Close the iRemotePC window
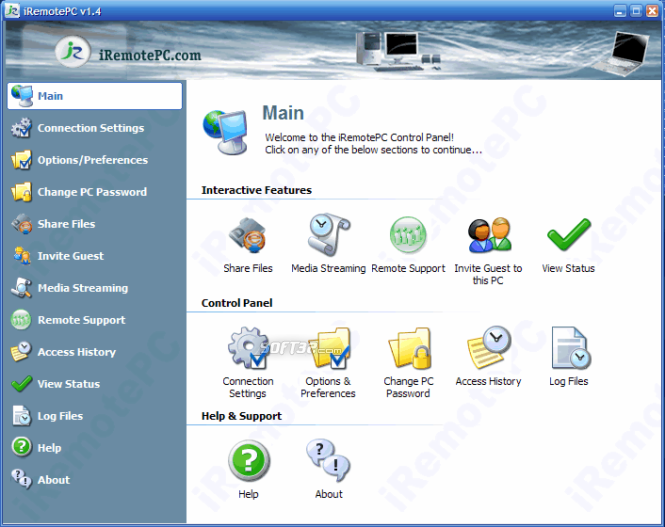 click(652, 11)
